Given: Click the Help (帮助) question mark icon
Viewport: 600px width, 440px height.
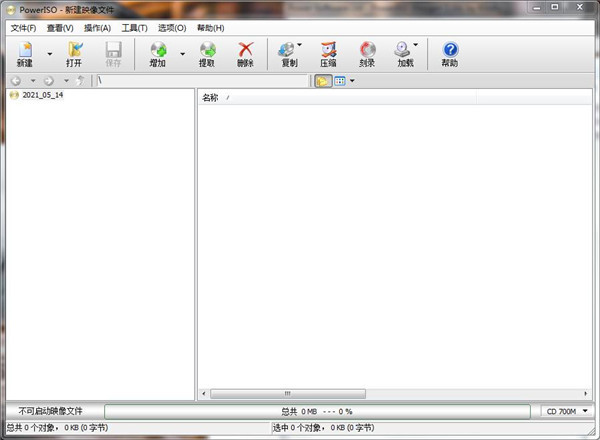Looking at the screenshot, I should coord(450,54).
